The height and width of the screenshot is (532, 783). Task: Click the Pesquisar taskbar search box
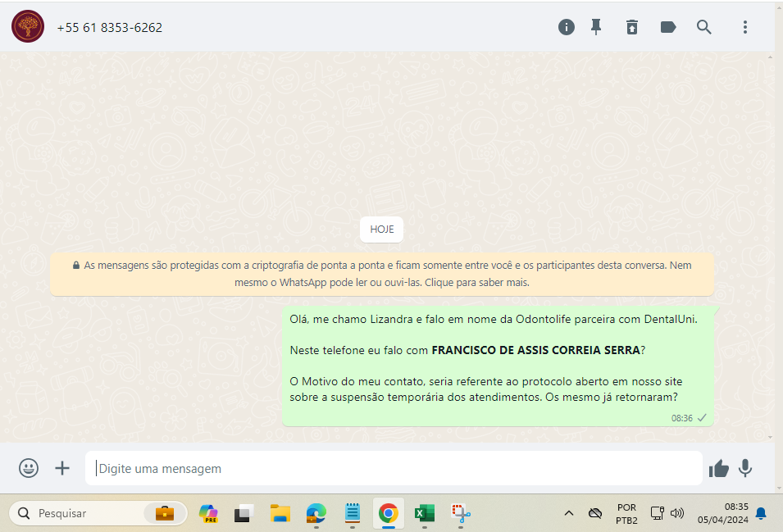[98, 513]
